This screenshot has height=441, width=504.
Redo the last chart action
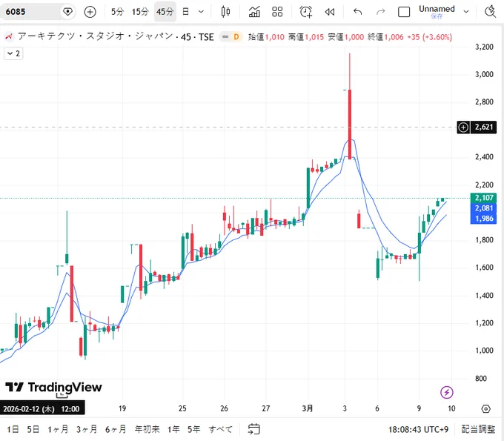381,12
